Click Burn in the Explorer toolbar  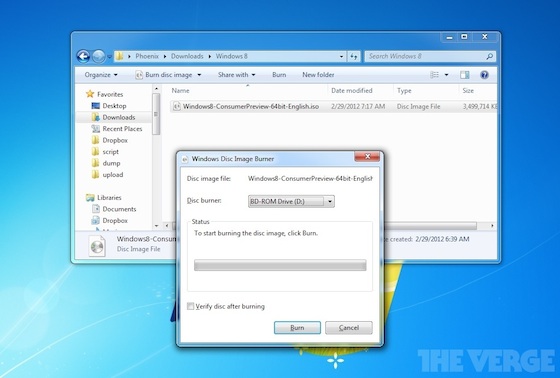click(x=279, y=75)
